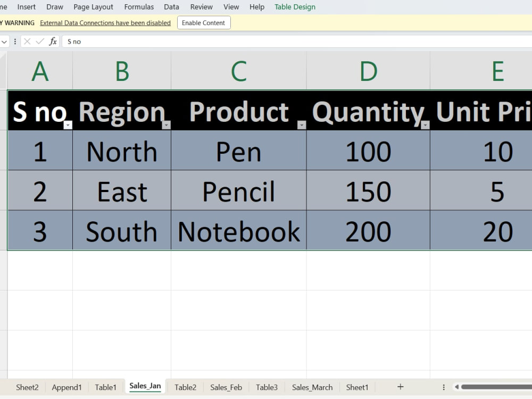Select the Region header cell
This screenshot has width=532, height=399.
122,111
